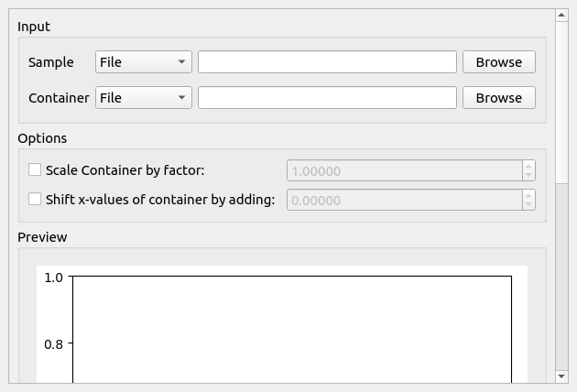This screenshot has height=392, width=577.
Task: Enable Scale Container by factor
Action: pos(36,170)
